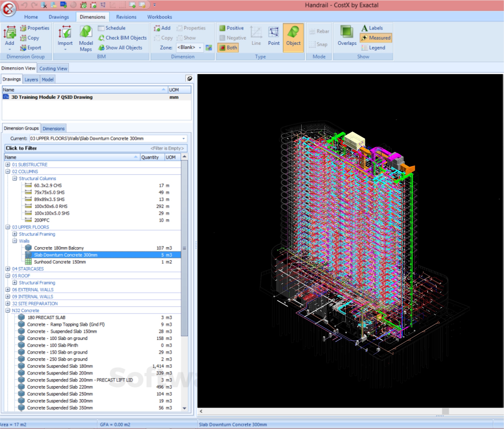Click the Undo icon in quick access toolbar
This screenshot has height=429, width=504.
pos(24,5)
